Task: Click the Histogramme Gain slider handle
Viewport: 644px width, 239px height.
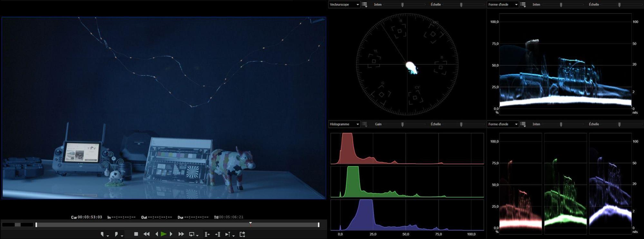Action: tap(402, 124)
